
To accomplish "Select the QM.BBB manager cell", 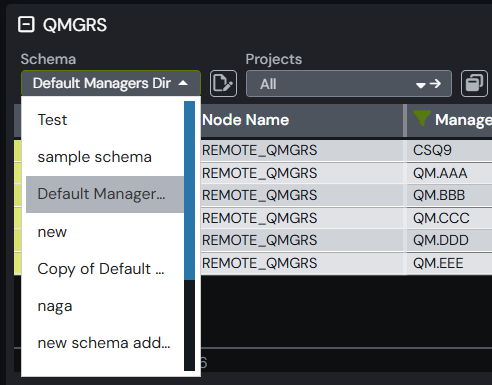I will click(x=449, y=195).
